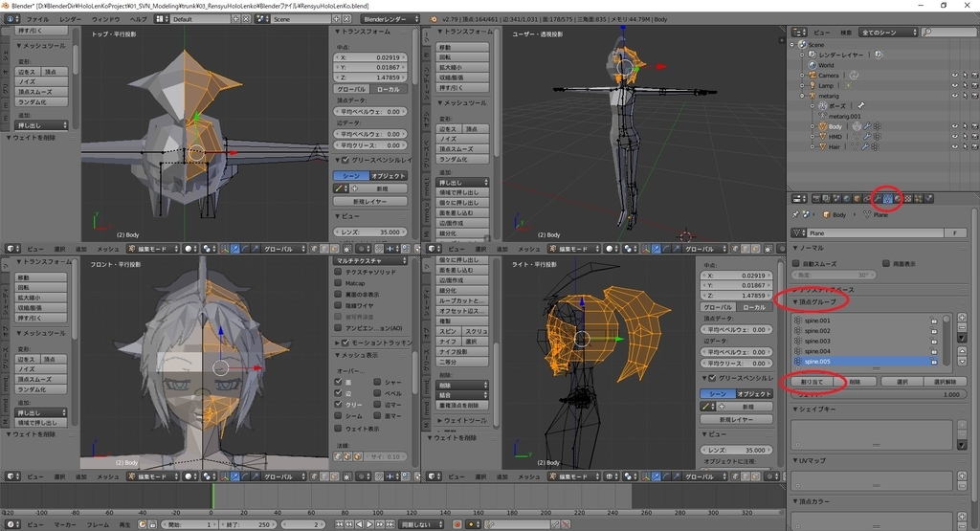Open the マーカー menu in the timeline
Screen dimensions: 980x531
tap(65, 524)
